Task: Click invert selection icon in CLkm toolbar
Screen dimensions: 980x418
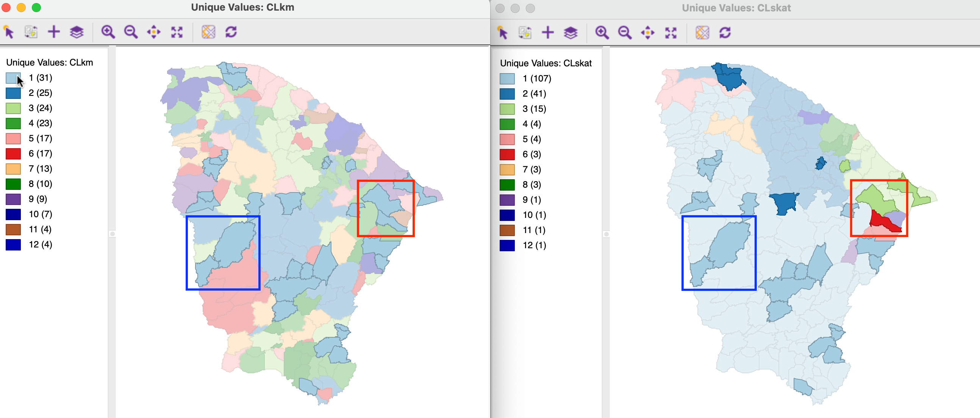Action: [x=31, y=32]
